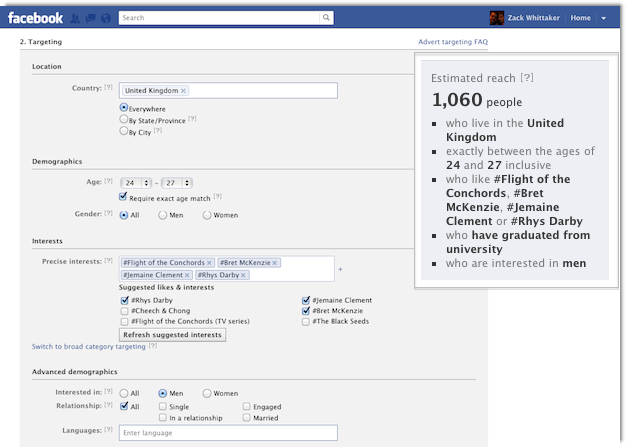The width and height of the screenshot is (626, 447).
Task: Open help for exact age match
Action: coord(218,196)
